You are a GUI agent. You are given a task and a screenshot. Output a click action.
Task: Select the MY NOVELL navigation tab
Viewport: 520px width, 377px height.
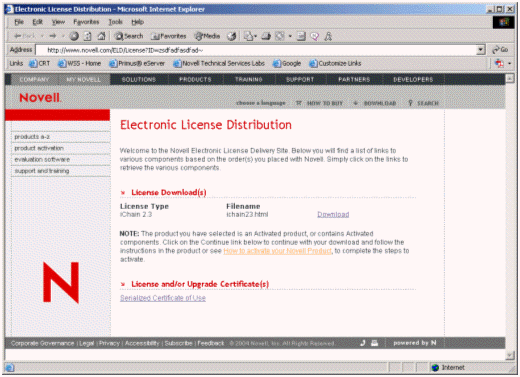(x=84, y=79)
